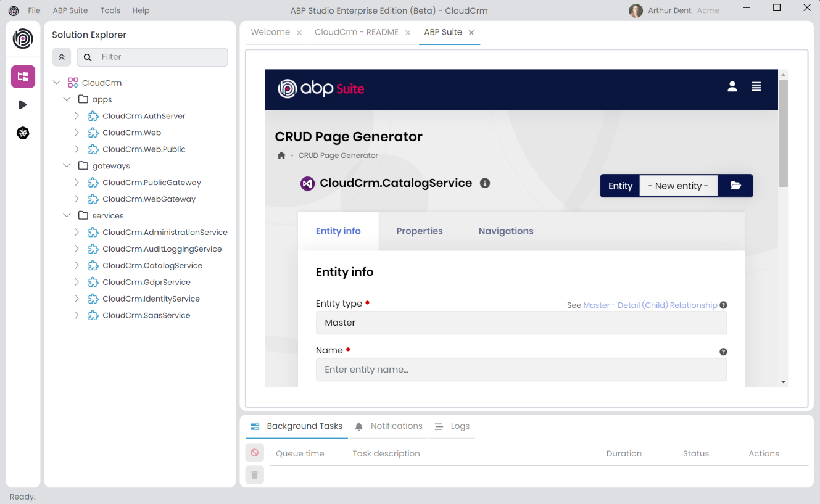Click the home icon in breadcrumb
The image size is (820, 504).
pos(281,155)
